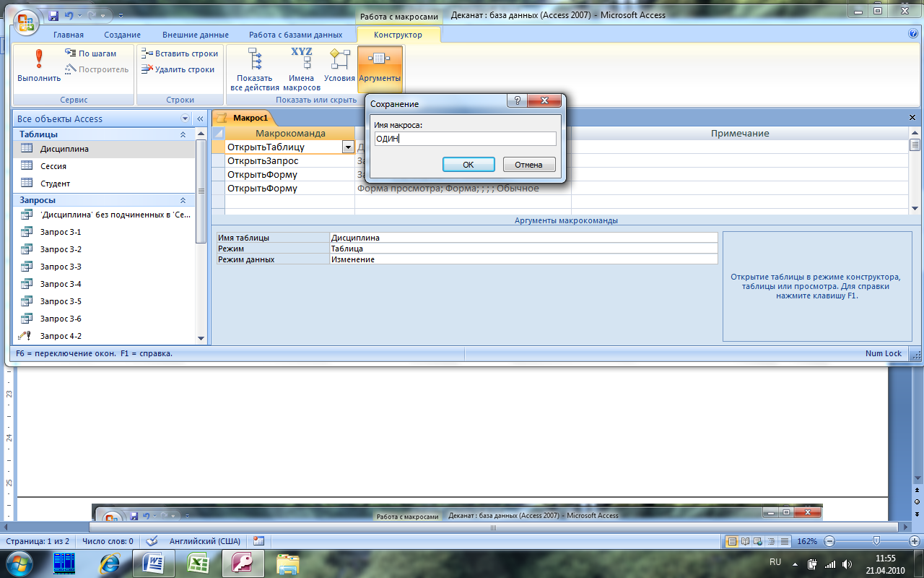Screen dimensions: 924x578
Task: Switch to the Создание ribbon tab
Action: coord(122,35)
